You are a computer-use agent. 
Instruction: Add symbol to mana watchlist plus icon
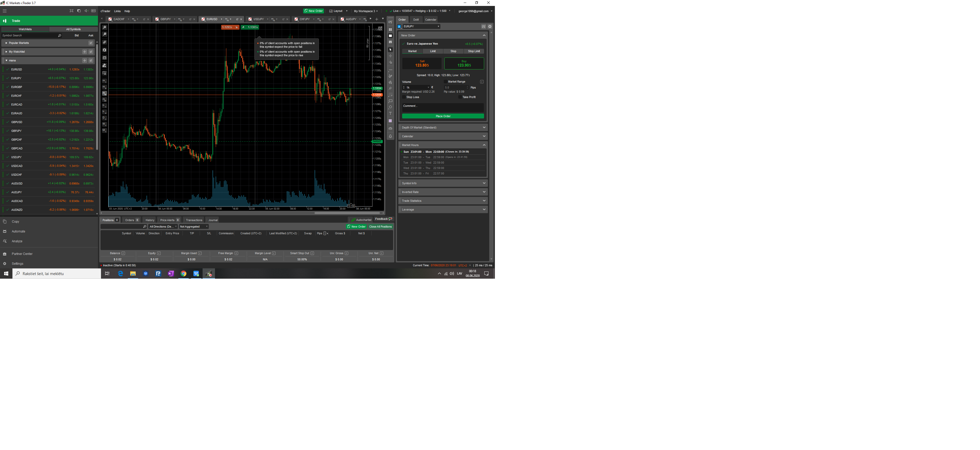[85, 61]
